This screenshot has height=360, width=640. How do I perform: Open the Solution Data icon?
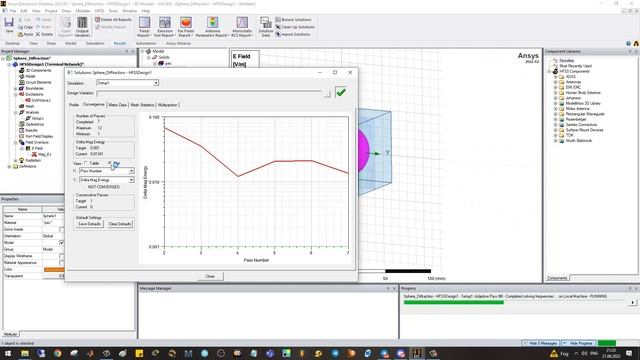pos(266,23)
